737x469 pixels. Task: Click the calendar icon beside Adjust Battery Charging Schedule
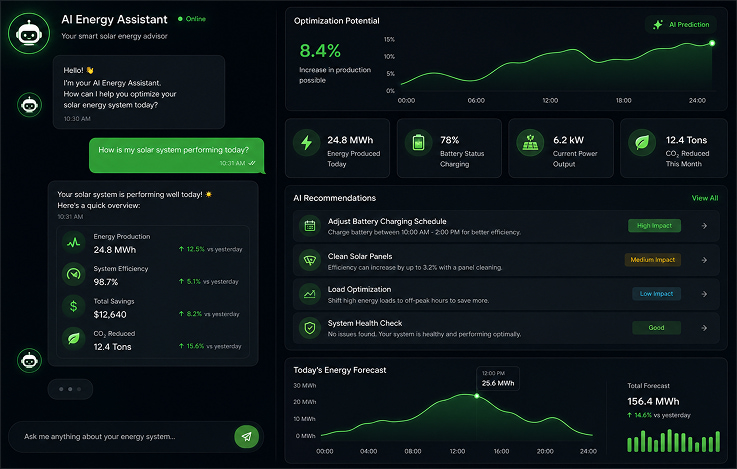pos(310,226)
